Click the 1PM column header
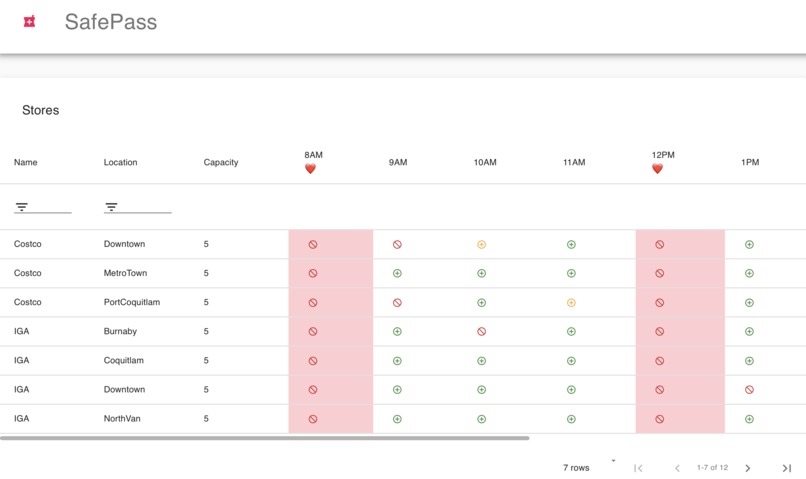The image size is (806, 479). [750, 162]
